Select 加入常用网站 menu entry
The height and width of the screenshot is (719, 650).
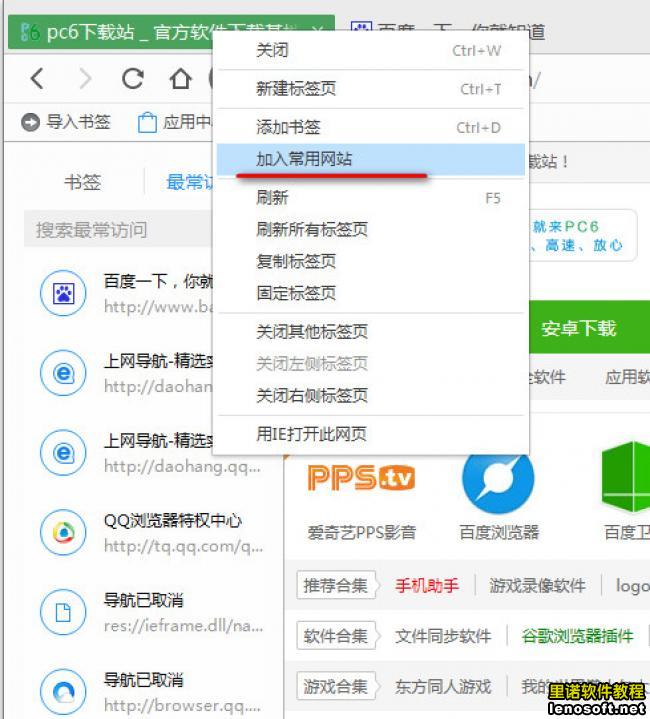click(x=370, y=160)
